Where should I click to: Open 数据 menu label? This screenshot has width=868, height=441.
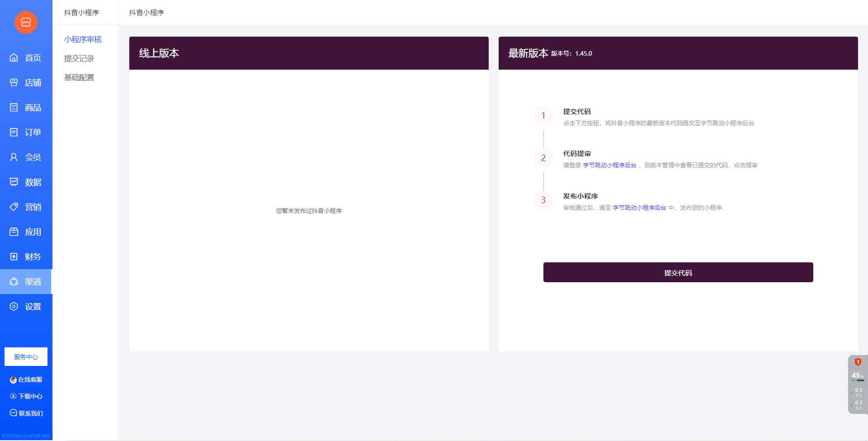coord(33,182)
